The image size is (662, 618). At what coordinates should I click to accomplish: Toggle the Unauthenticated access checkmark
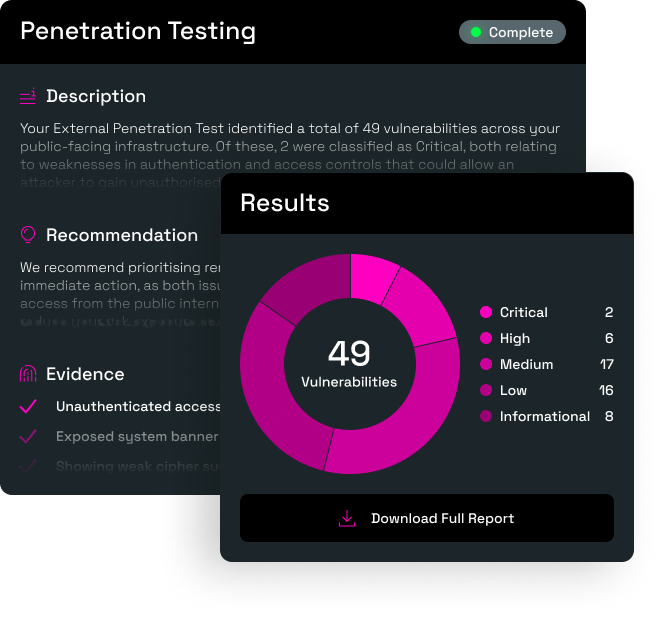tap(29, 406)
